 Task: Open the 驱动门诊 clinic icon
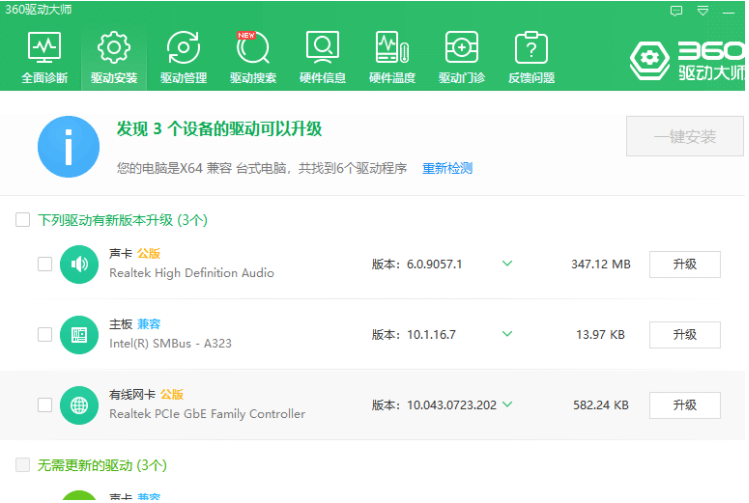(x=461, y=56)
